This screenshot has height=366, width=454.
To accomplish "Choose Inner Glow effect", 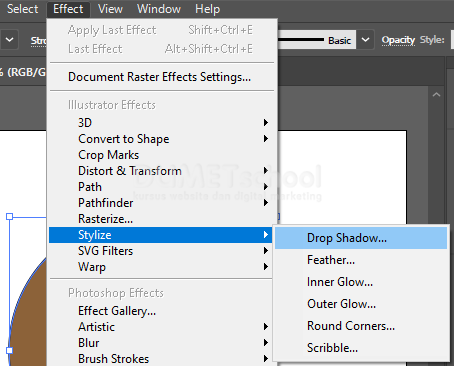I will coord(361,282).
